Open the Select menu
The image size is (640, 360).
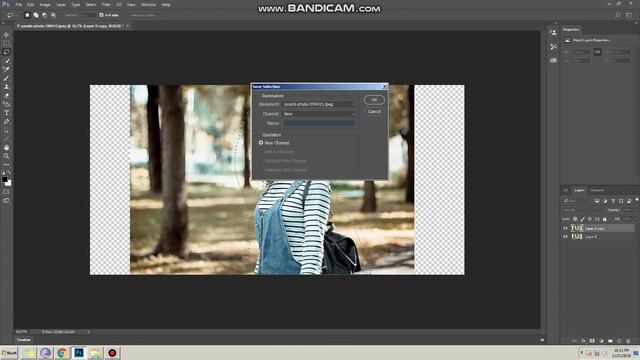(x=91, y=4)
